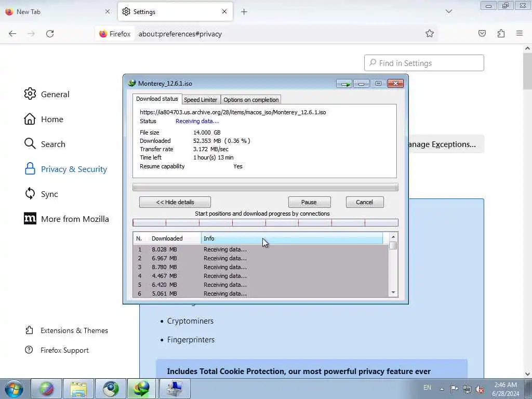532x399 pixels.
Task: Click connection list scroll up arrow
Action: tap(393, 237)
